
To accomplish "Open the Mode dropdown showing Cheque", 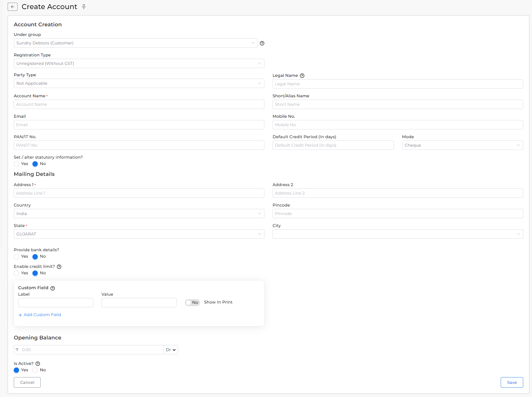I will tap(462, 145).
